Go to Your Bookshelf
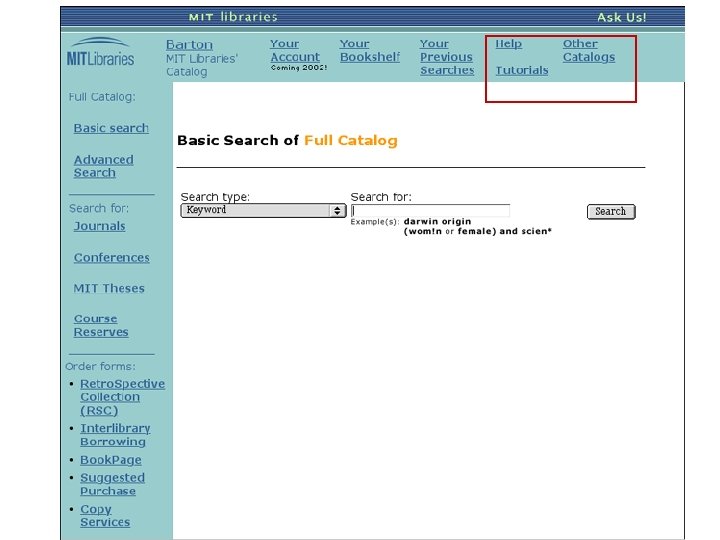 pos(370,51)
